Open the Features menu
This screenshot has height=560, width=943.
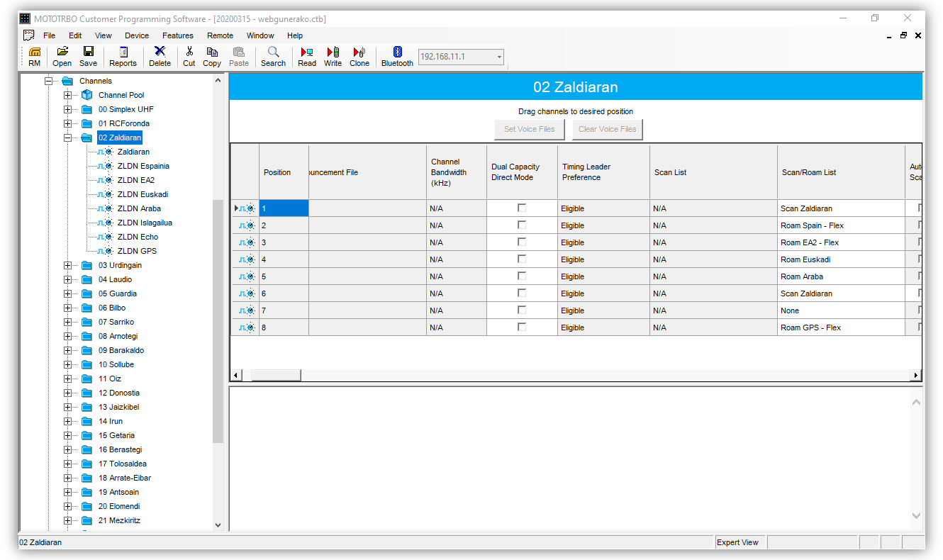click(177, 35)
